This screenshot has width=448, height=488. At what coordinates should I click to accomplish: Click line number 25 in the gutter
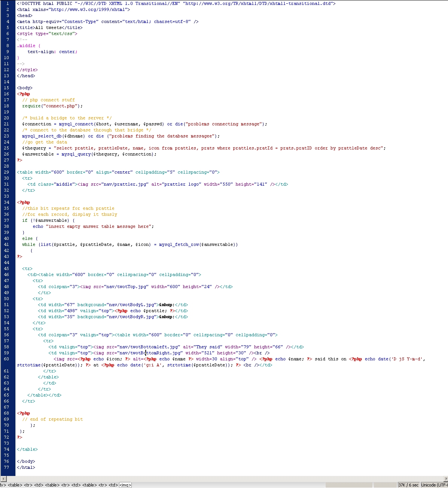click(6, 148)
